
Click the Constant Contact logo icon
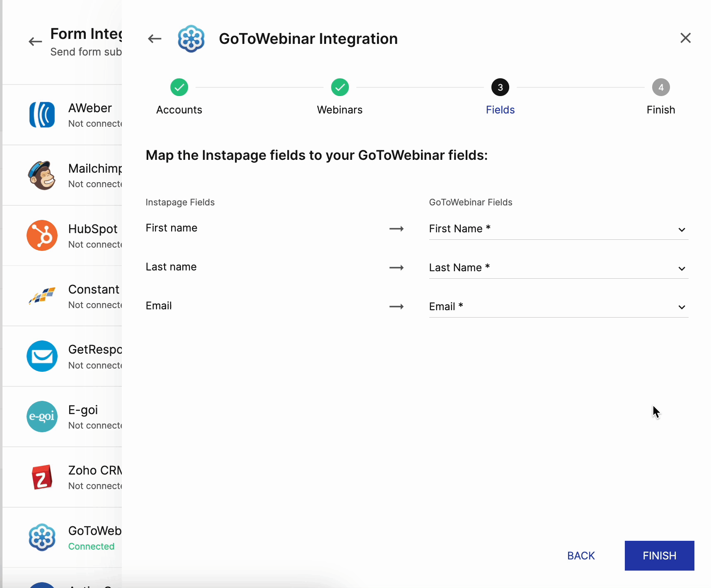[42, 296]
